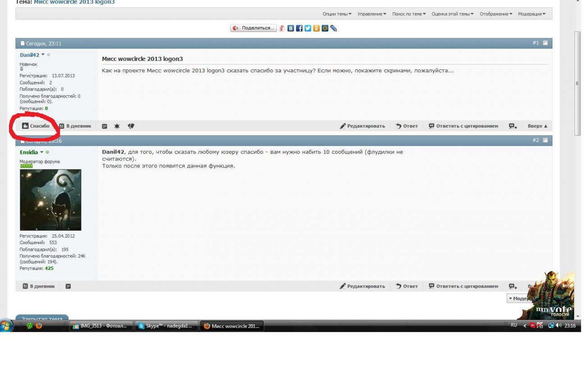588x368 pixels.
Task: Click the star reputation icon on first post
Action: point(117,126)
